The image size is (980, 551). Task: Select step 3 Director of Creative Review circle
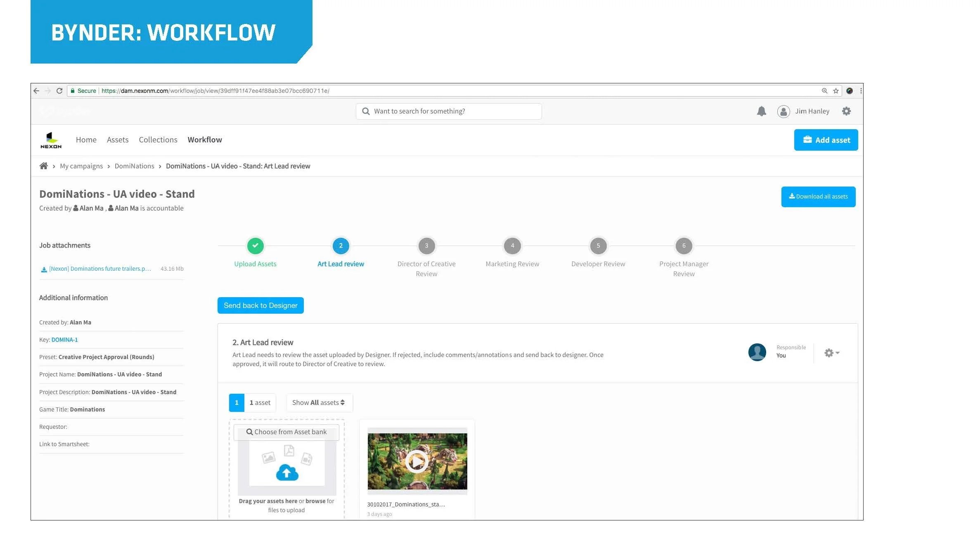click(426, 246)
